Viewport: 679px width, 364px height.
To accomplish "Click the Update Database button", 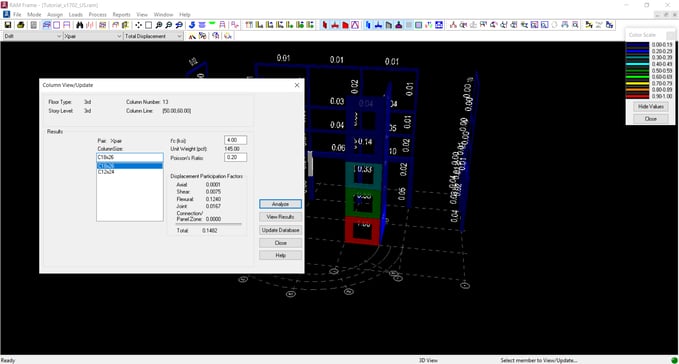I will point(280,230).
